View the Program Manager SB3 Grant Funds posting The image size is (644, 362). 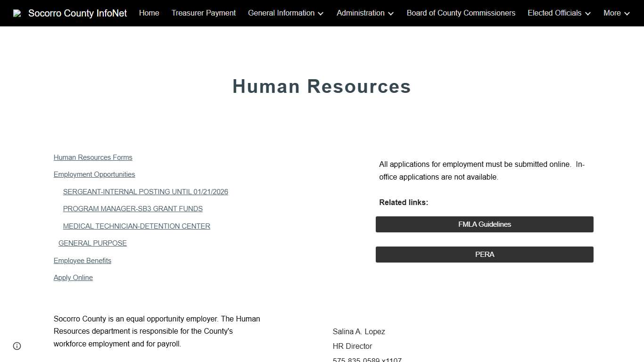click(132, 208)
